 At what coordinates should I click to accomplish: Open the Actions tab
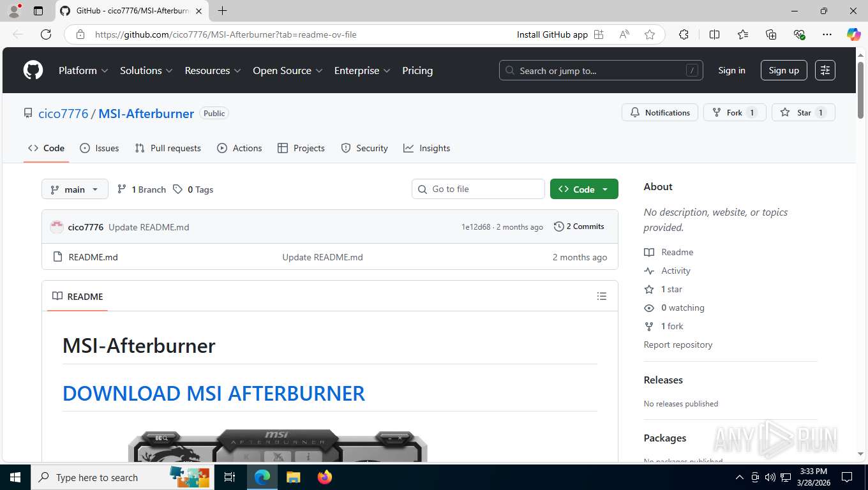tap(239, 148)
